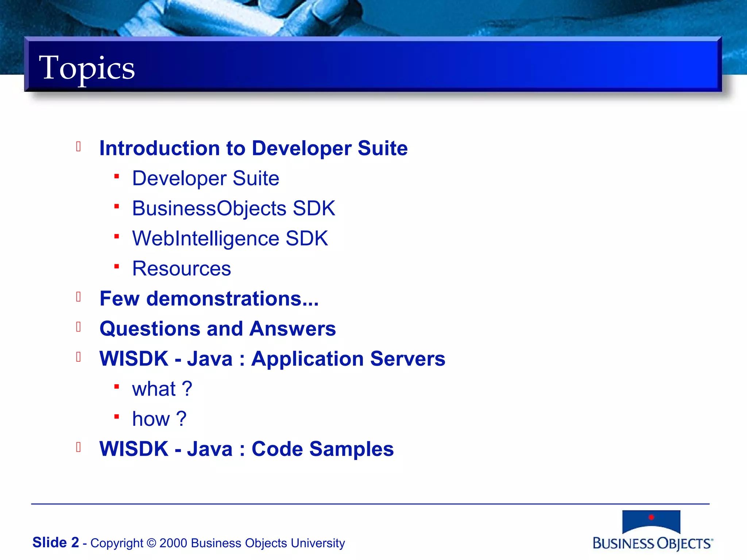The height and width of the screenshot is (560, 747).
Task: Click the Topics title heading
Action: click(x=87, y=68)
